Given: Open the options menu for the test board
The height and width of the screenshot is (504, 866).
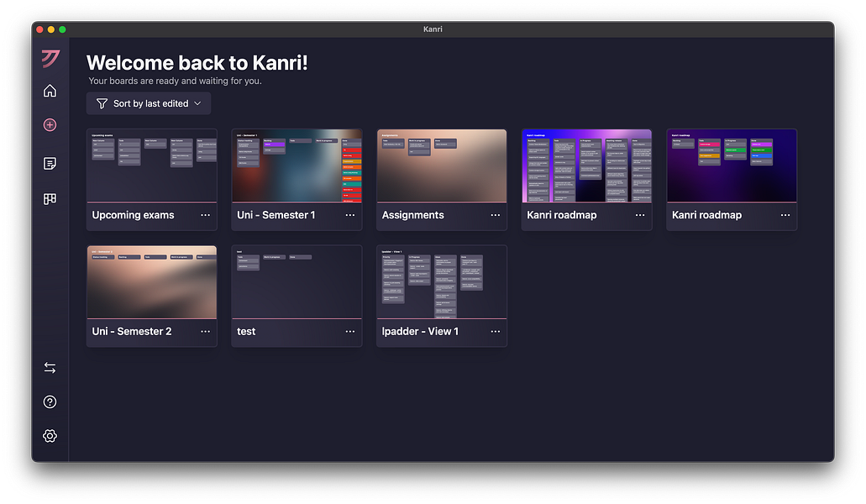Looking at the screenshot, I should [x=350, y=332].
